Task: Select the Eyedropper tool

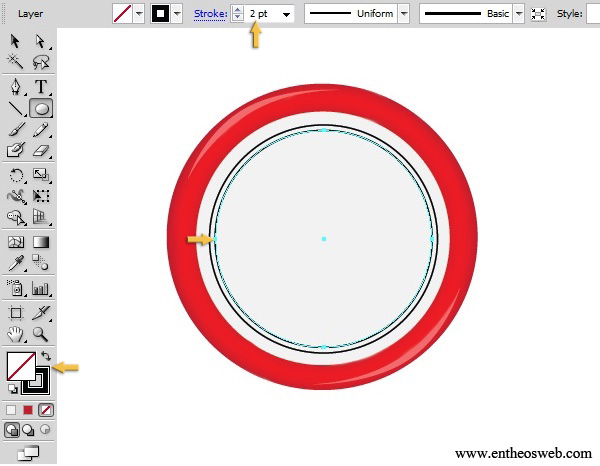Action: click(15, 263)
